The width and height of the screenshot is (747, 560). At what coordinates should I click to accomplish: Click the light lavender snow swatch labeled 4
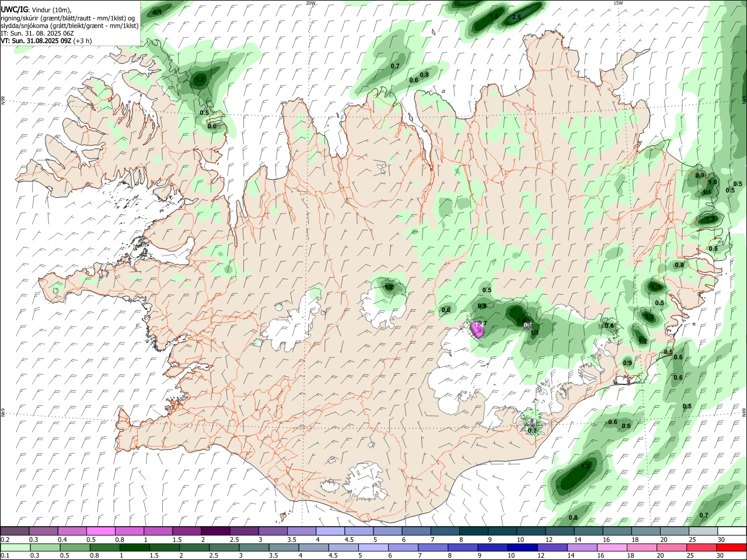[x=330, y=531]
